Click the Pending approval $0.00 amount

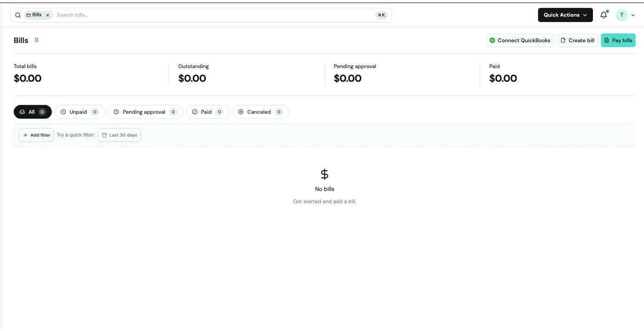(348, 79)
